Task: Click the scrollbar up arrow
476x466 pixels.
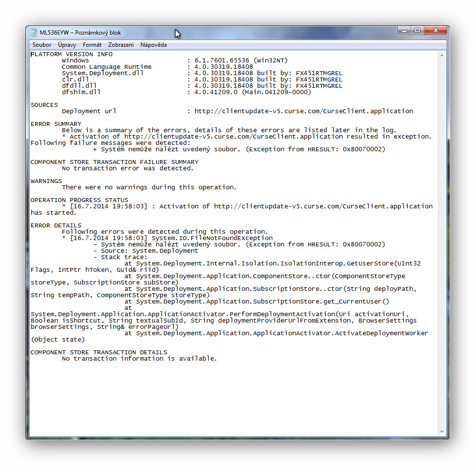Action: coord(442,55)
